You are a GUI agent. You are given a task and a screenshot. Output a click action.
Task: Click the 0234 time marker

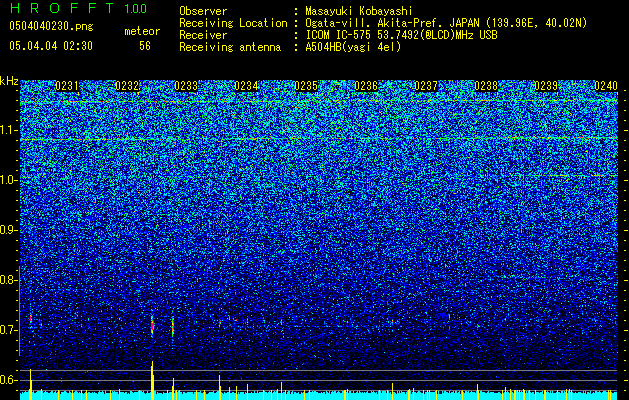tap(246, 86)
